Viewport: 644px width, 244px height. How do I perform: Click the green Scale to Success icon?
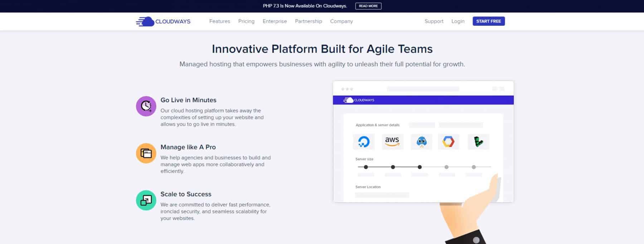[x=146, y=200]
